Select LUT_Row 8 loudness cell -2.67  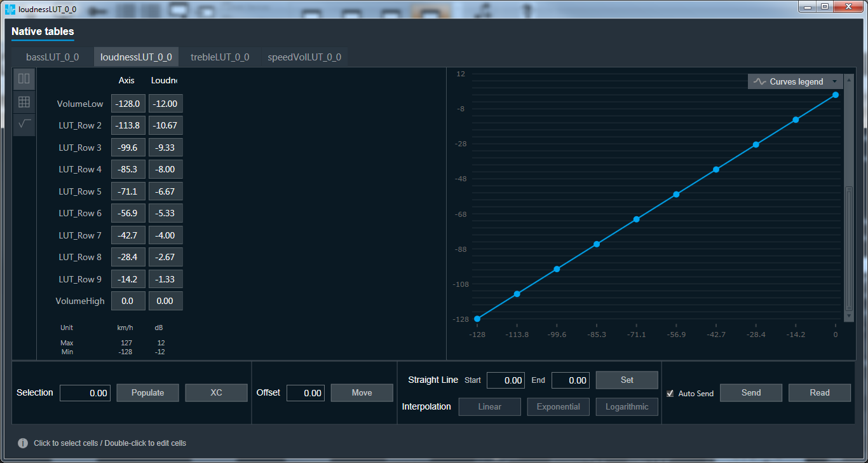coord(165,257)
